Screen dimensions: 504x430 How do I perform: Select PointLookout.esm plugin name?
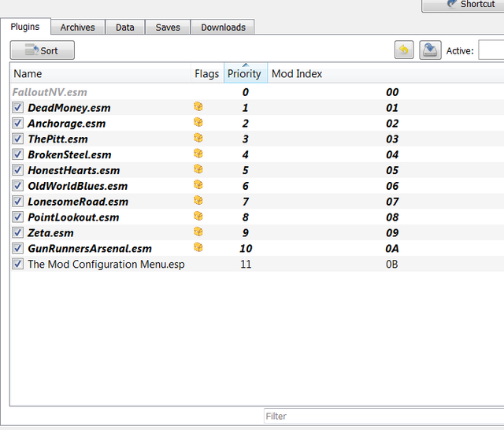tap(73, 217)
